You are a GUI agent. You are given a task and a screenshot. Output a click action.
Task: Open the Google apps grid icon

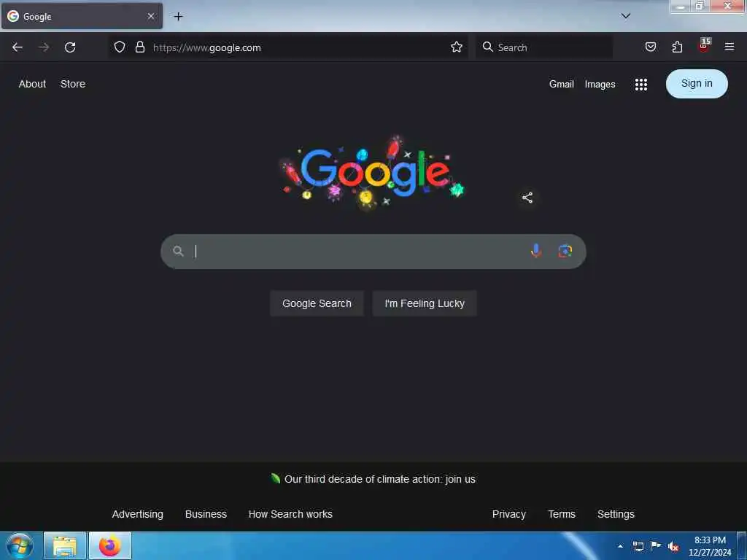640,85
